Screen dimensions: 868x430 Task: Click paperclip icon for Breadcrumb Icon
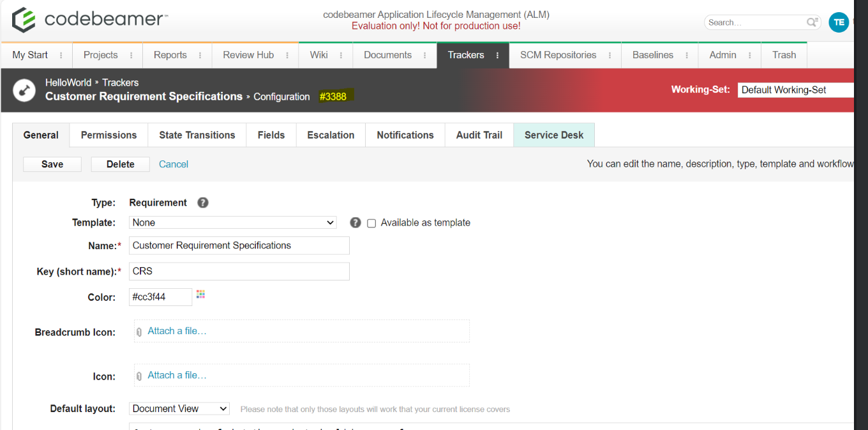coord(139,332)
